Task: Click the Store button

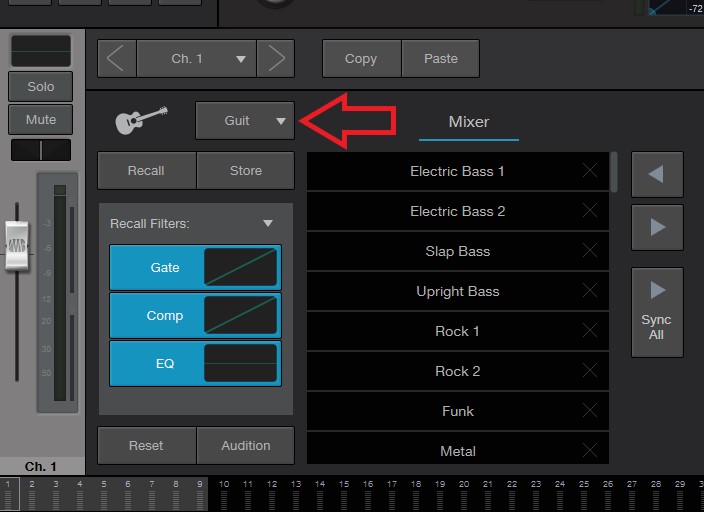Action: tap(246, 171)
